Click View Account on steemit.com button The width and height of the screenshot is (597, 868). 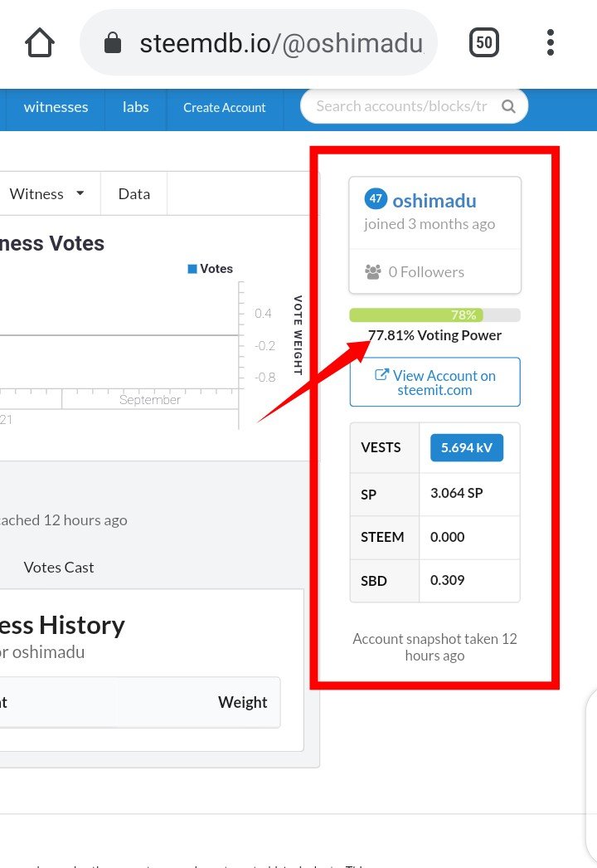435,382
